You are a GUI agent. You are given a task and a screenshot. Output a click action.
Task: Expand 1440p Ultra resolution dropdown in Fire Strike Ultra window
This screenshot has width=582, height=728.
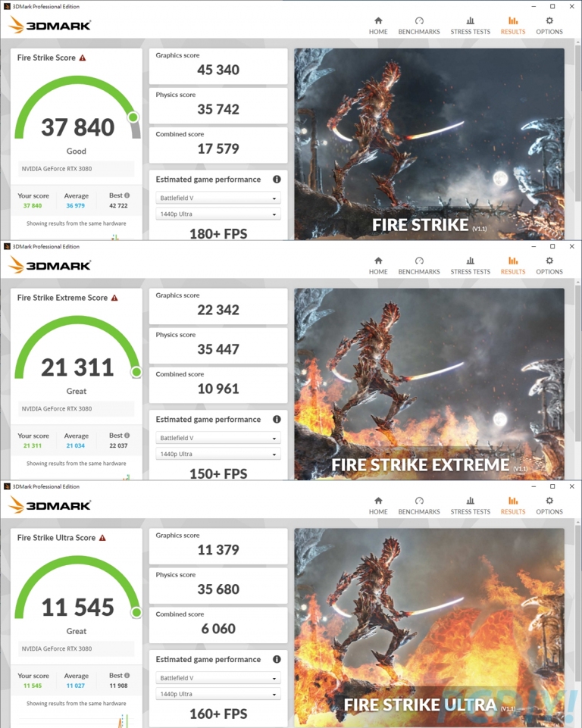(218, 694)
